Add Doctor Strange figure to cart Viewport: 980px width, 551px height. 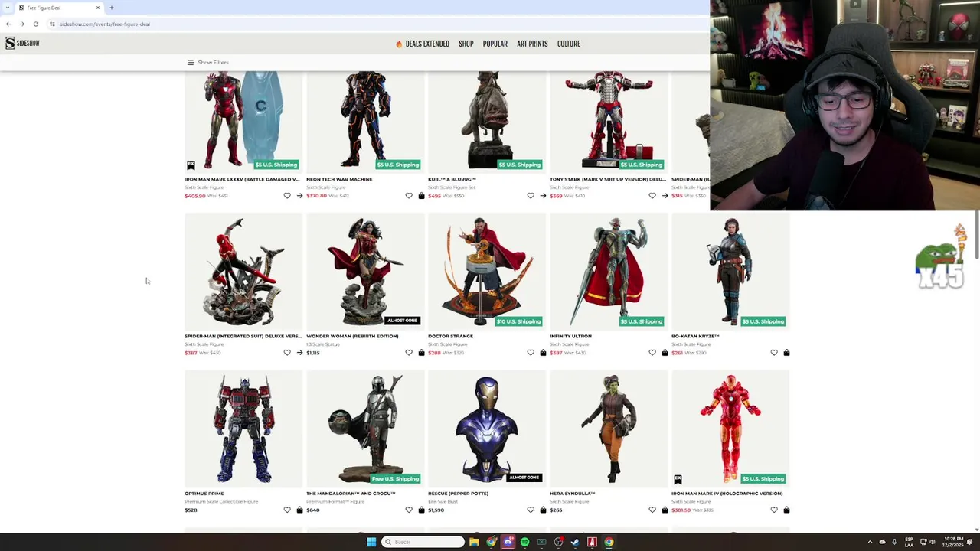click(543, 353)
